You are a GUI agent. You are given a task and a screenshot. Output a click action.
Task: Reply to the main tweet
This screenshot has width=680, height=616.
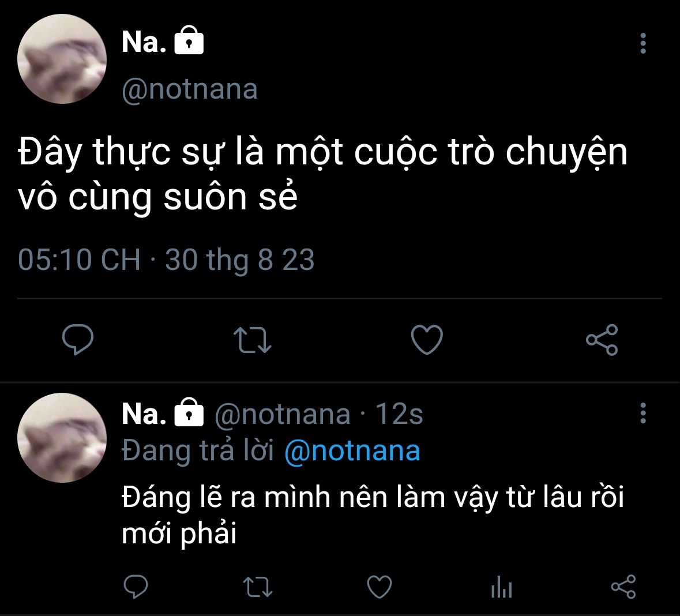click(77, 339)
